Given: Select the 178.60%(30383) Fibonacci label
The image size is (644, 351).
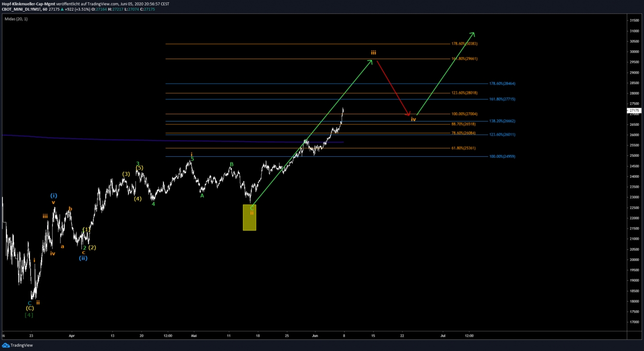Looking at the screenshot, I should [x=464, y=44].
